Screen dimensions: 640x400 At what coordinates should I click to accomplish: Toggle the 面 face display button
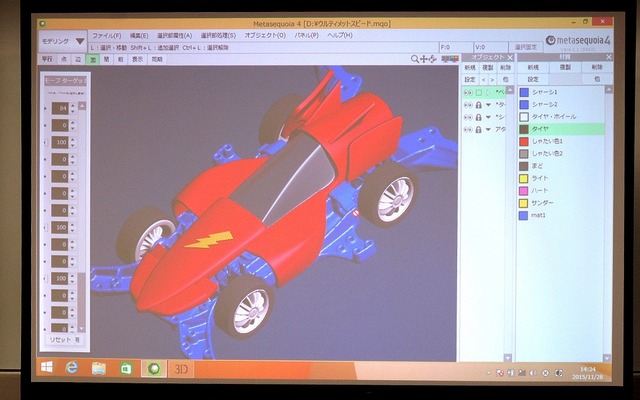tap(93, 60)
